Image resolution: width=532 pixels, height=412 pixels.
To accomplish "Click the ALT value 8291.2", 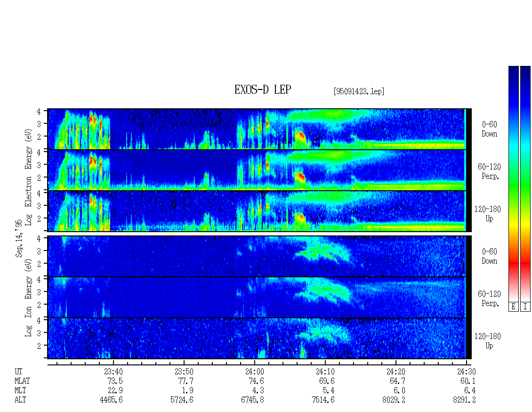I will point(464,400).
